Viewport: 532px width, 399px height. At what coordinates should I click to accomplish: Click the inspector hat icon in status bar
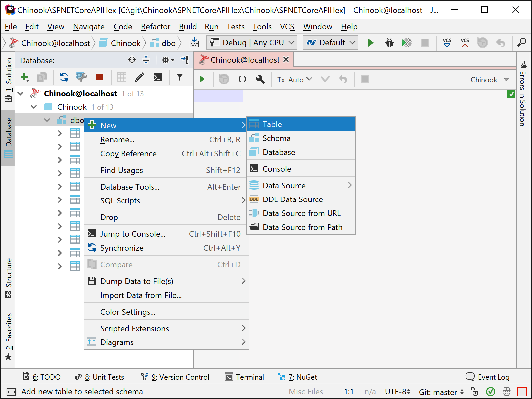tap(507, 392)
